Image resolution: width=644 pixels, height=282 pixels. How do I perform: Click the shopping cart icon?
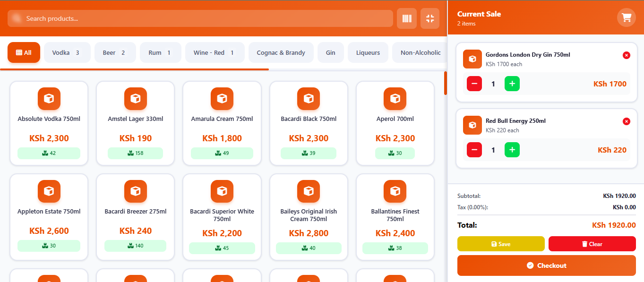click(x=626, y=18)
